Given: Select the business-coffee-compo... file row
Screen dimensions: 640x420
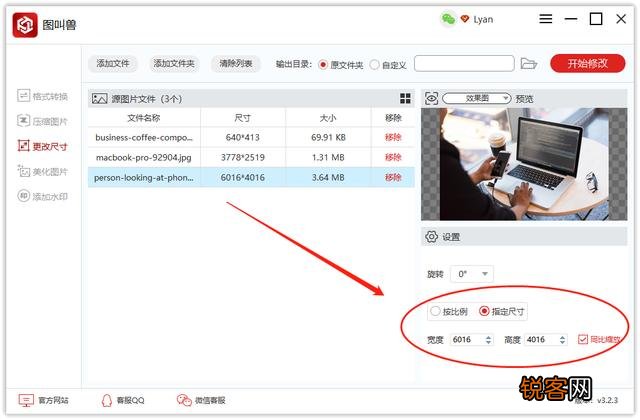Looking at the screenshot, I should pos(251,138).
